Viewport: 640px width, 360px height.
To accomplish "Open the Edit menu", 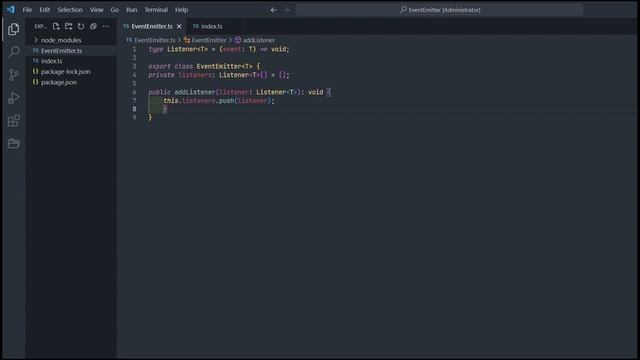I will tap(44, 10).
